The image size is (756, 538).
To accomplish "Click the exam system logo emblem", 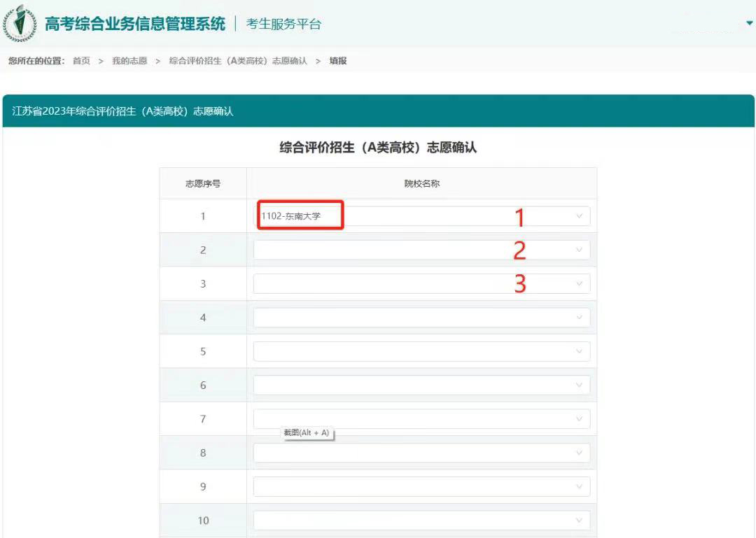I will click(20, 24).
